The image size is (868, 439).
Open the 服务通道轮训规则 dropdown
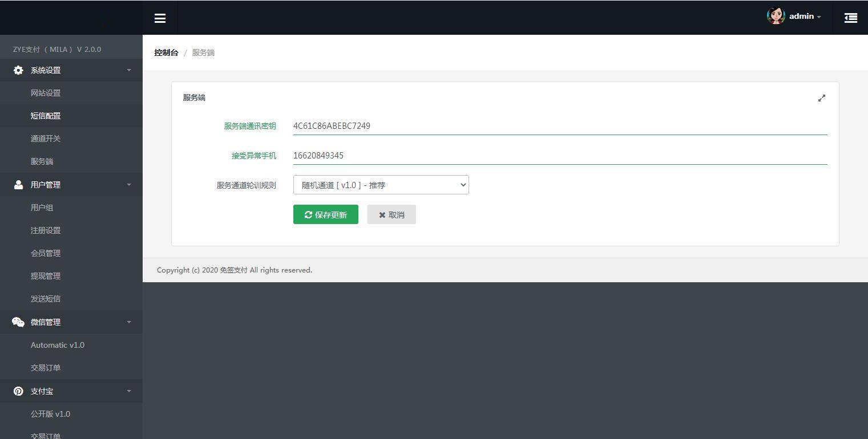(x=381, y=185)
